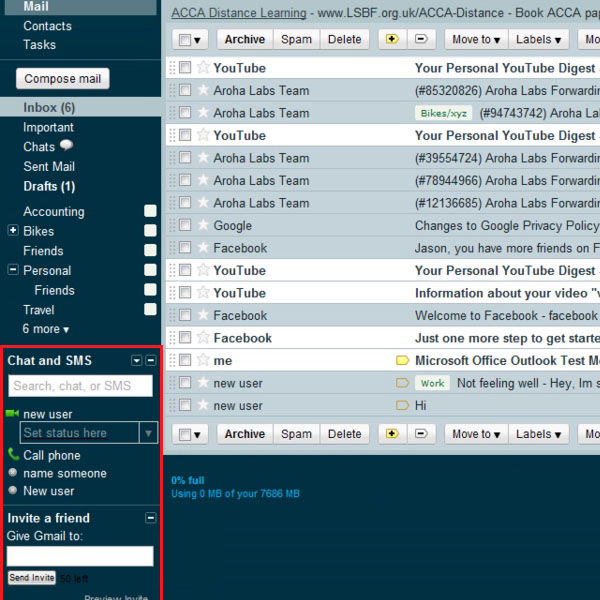Screen dimensions: 600x600
Task: Open the status dropdown arrow
Action: pyautogui.click(x=148, y=433)
